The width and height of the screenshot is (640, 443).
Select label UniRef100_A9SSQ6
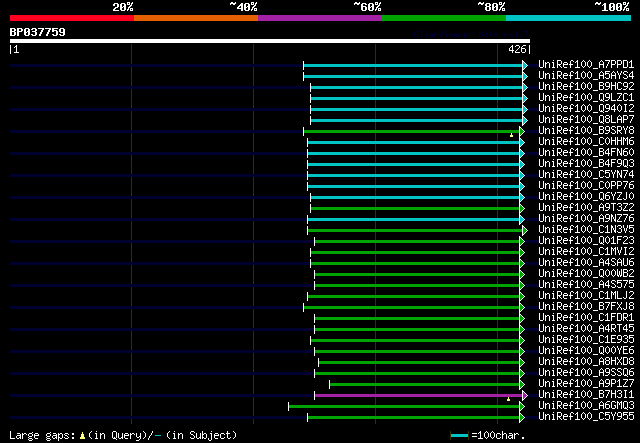click(586, 373)
